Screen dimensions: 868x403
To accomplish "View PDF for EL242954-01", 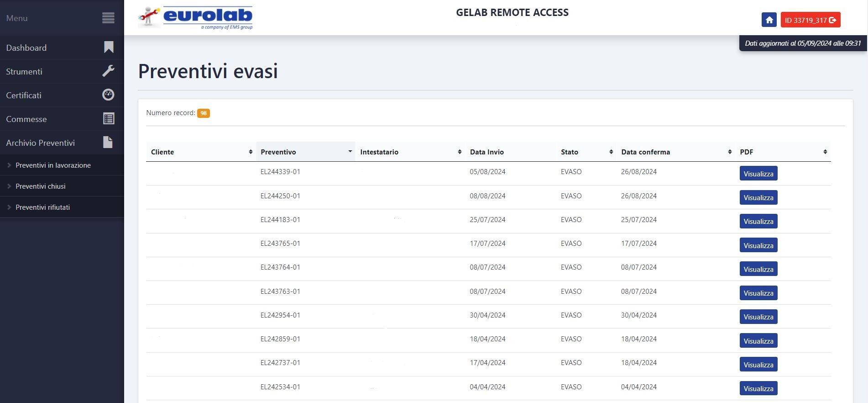I will click(x=758, y=317).
